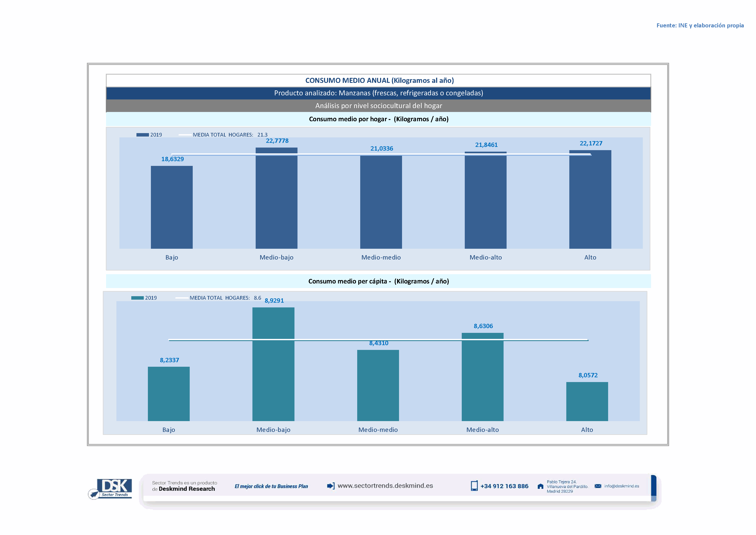Click the house address icon in the footer
Viewport: 756px width, 535px height.
pos(540,486)
